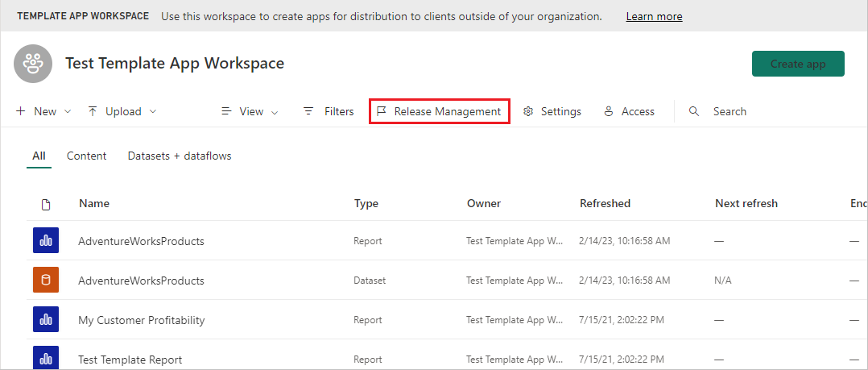Expand the Upload dropdown menu

(x=122, y=112)
